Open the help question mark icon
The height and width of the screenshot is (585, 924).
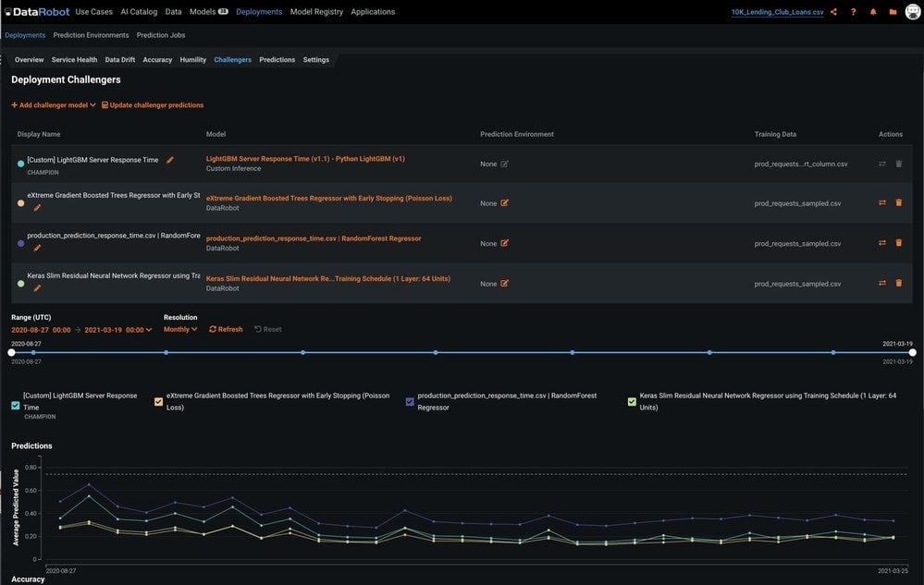[x=854, y=12]
